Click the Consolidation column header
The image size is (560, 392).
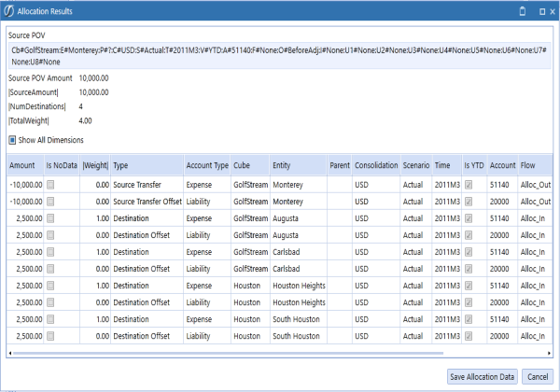(375, 164)
